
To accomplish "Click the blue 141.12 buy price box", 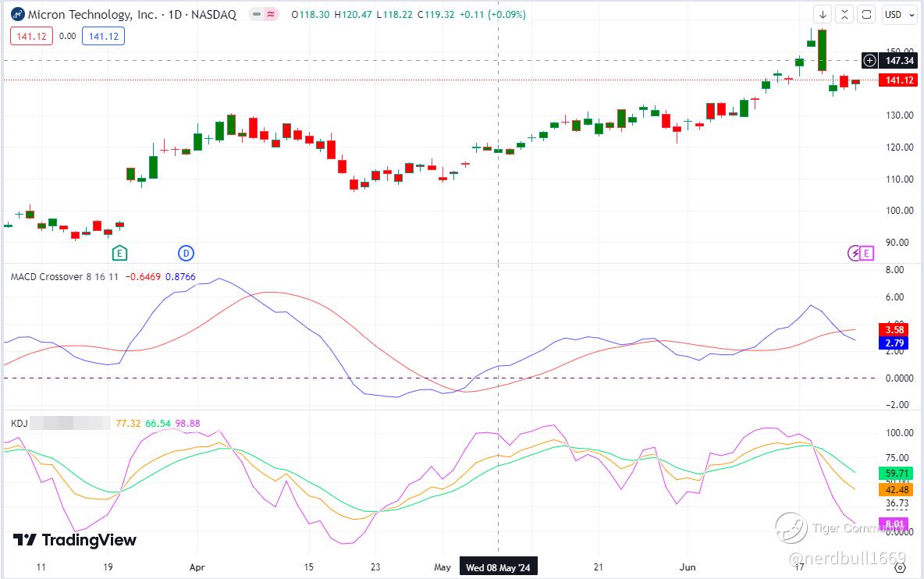I will pos(104,37).
